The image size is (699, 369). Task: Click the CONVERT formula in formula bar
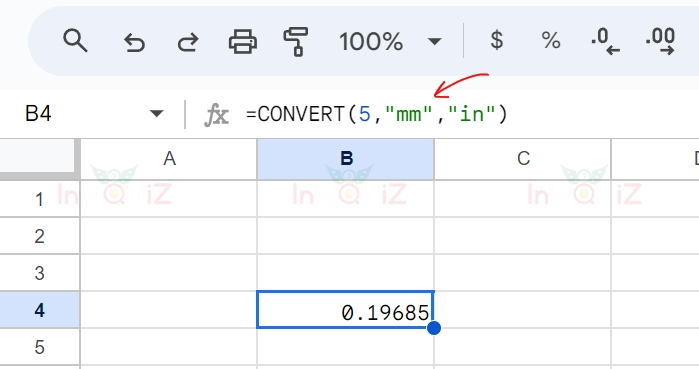click(377, 114)
